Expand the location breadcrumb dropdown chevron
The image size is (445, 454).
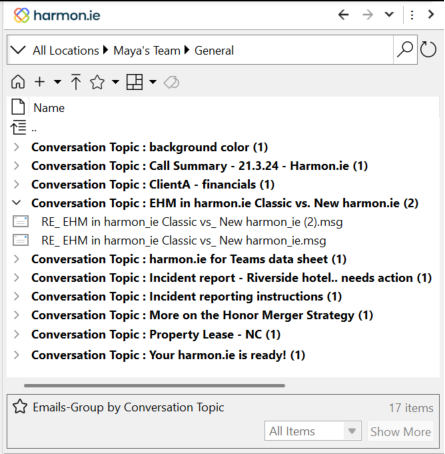point(18,50)
